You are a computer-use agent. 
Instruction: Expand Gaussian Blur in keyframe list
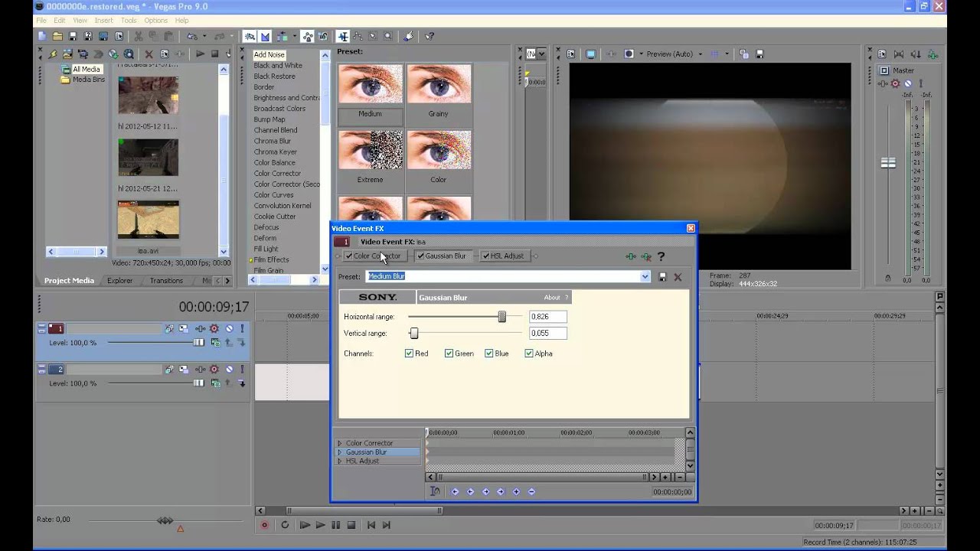(x=340, y=452)
